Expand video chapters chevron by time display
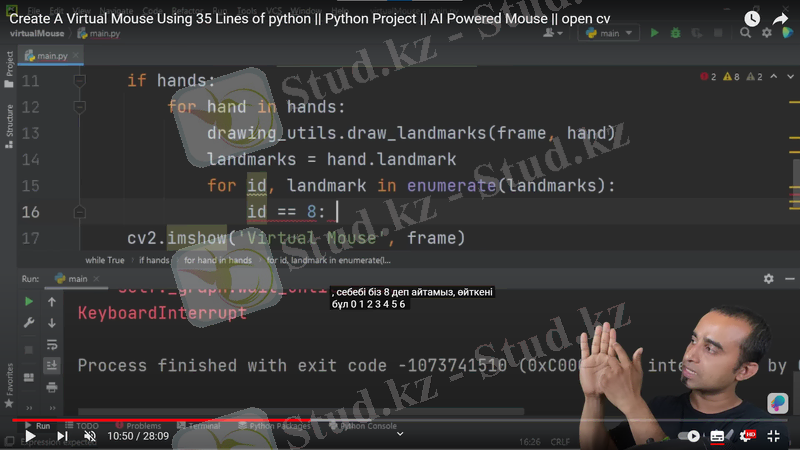 [x=400, y=434]
